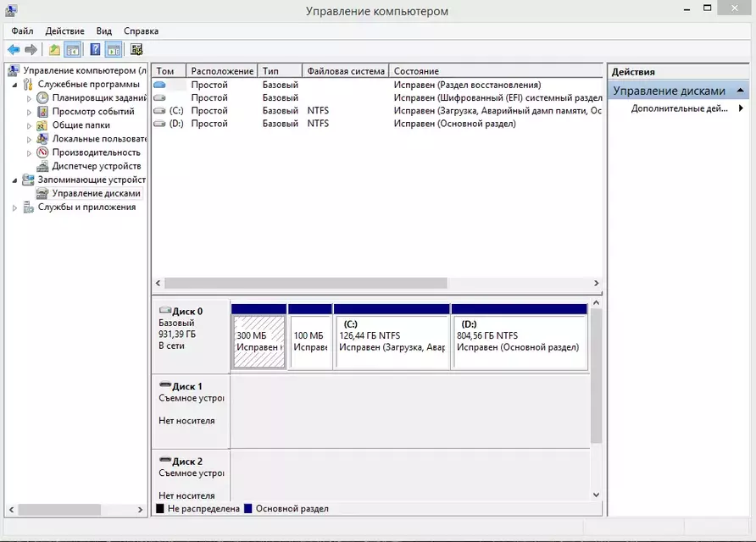This screenshot has height=542, width=756.
Task: Click the recovery partition volume icon
Action: (x=159, y=85)
